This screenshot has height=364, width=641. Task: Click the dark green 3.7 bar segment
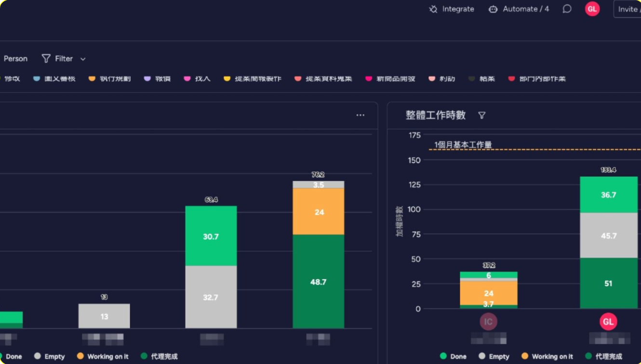489,307
